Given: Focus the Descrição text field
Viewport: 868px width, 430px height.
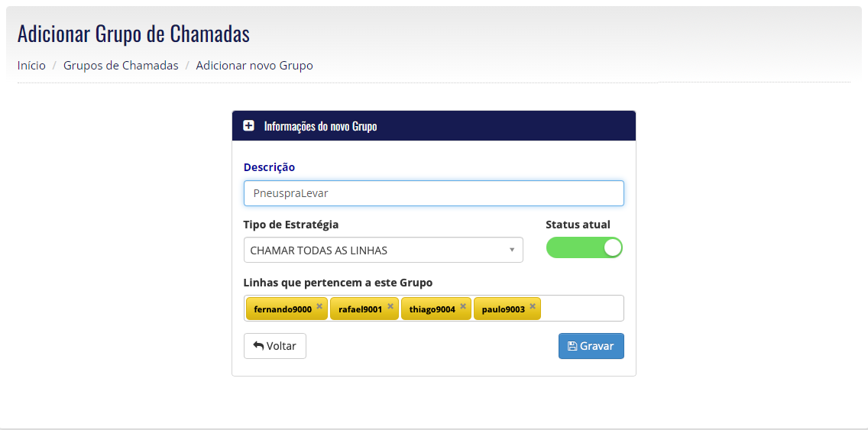Looking at the screenshot, I should (433, 193).
